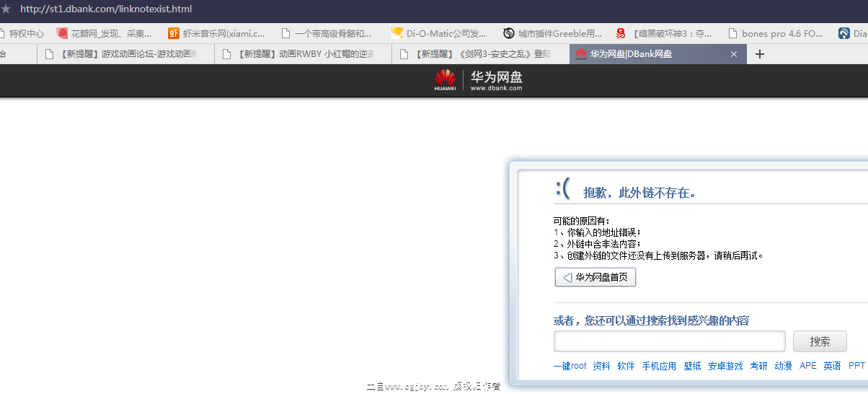Click the bookmark star icon in address bar
Screen dimensions: 868x394
click(x=6, y=9)
